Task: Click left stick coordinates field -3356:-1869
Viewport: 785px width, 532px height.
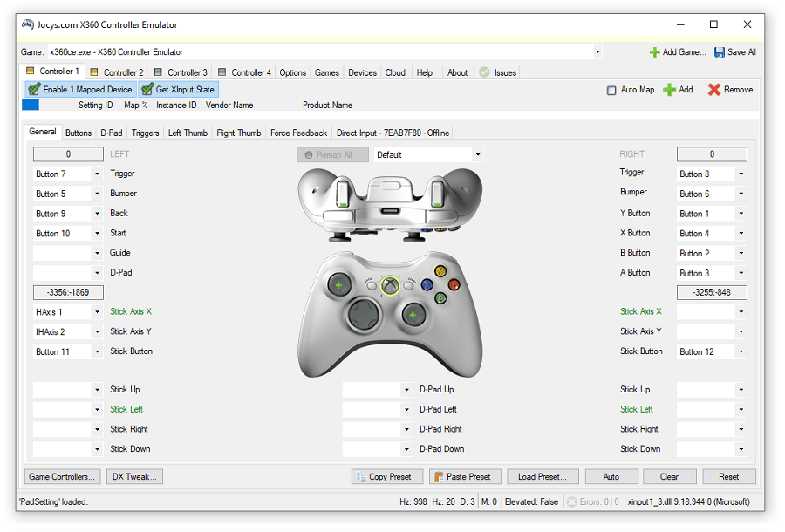Action: tap(68, 293)
